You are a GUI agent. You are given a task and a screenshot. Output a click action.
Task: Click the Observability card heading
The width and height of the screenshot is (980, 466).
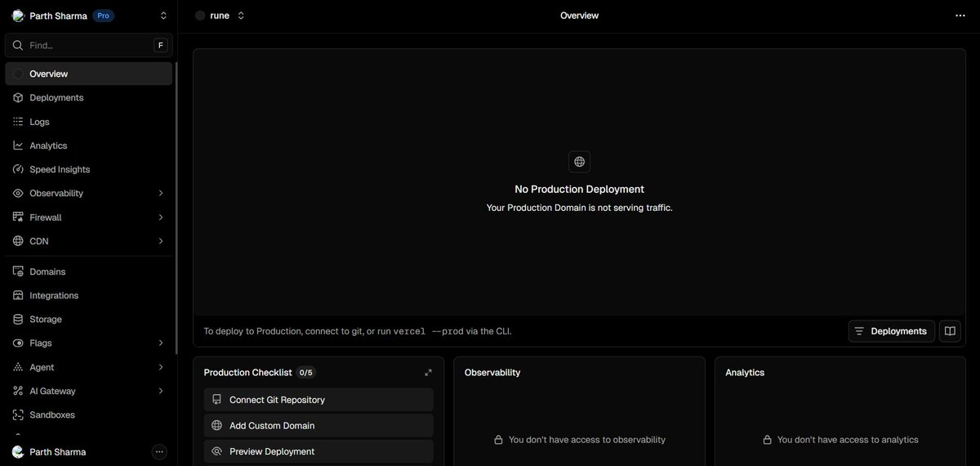(x=492, y=373)
